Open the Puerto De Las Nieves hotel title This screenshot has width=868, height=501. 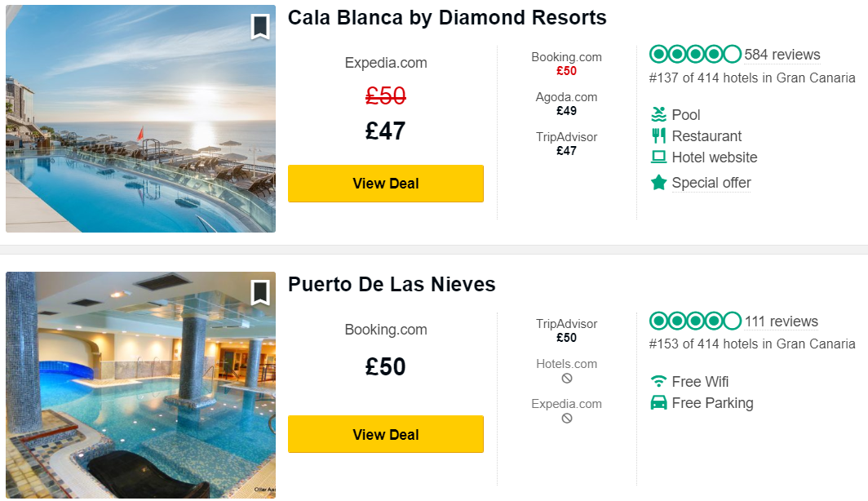(392, 284)
